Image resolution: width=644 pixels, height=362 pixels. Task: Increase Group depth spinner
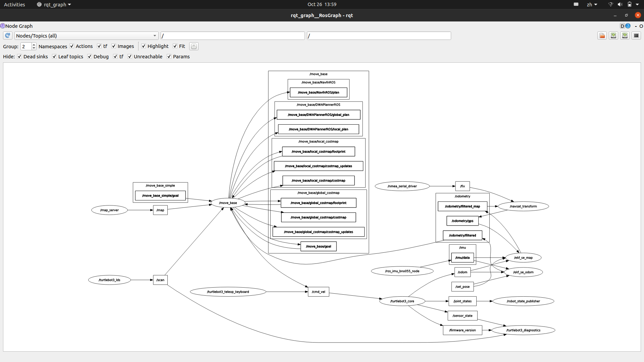(34, 45)
